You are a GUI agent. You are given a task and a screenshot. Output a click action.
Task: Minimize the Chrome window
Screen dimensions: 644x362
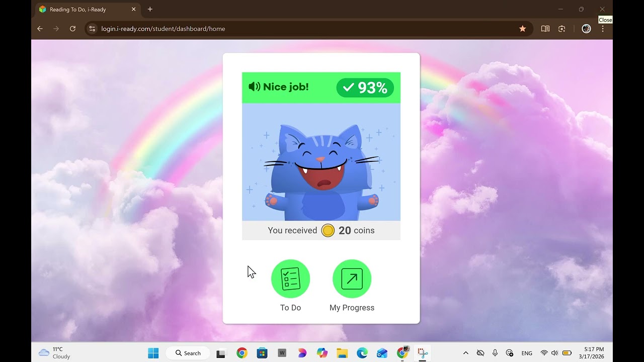(561, 9)
